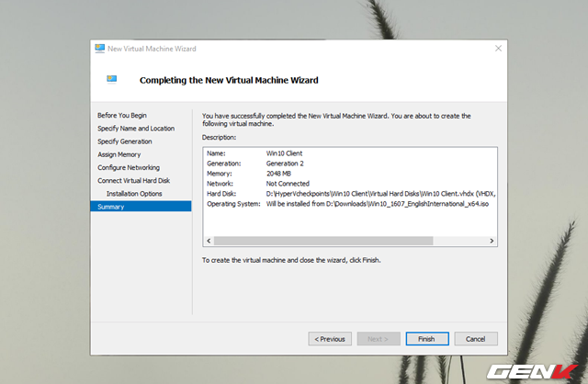Click the 'Network:' label in description
Viewport: 588px width, 384px height.
[x=220, y=184]
